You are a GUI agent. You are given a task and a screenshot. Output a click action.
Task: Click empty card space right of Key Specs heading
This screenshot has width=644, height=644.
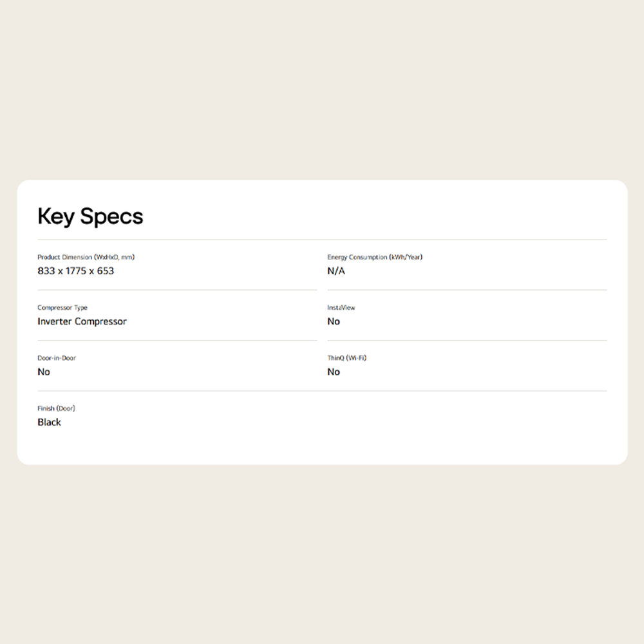pos(386,216)
